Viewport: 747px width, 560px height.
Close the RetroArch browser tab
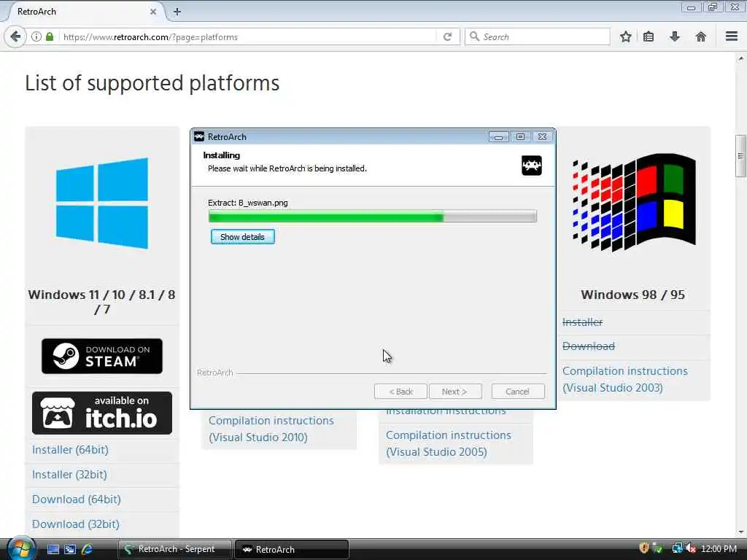(153, 12)
